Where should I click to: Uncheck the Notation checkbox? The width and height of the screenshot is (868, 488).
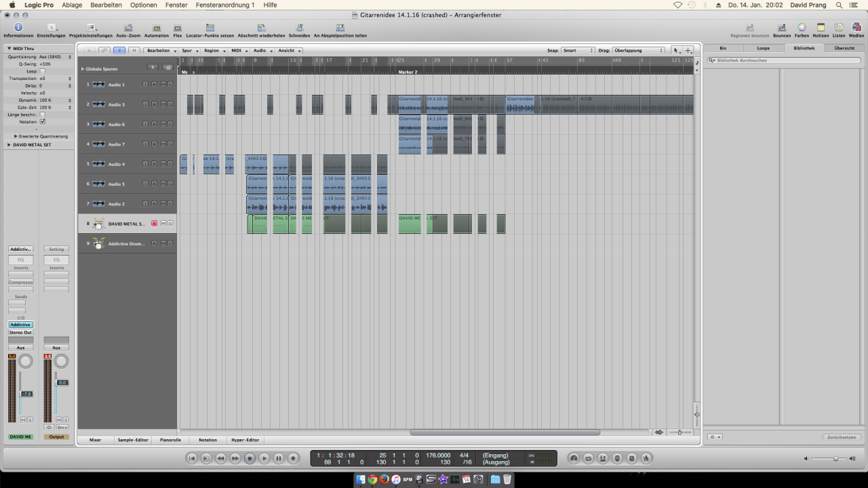(43, 122)
